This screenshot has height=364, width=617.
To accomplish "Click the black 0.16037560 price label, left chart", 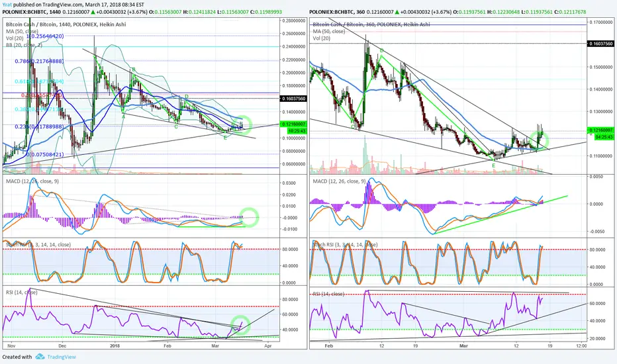I will (x=293, y=99).
